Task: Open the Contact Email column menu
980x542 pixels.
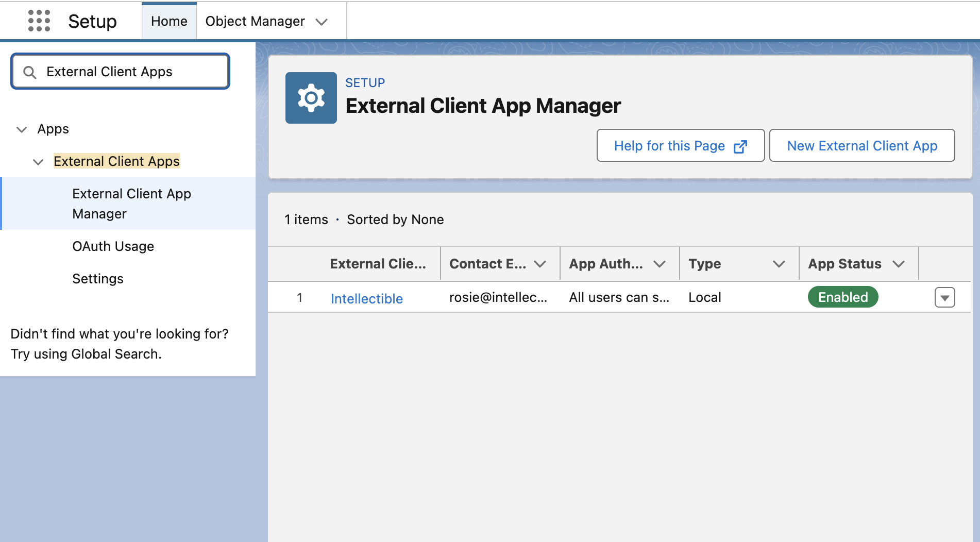Action: [540, 263]
